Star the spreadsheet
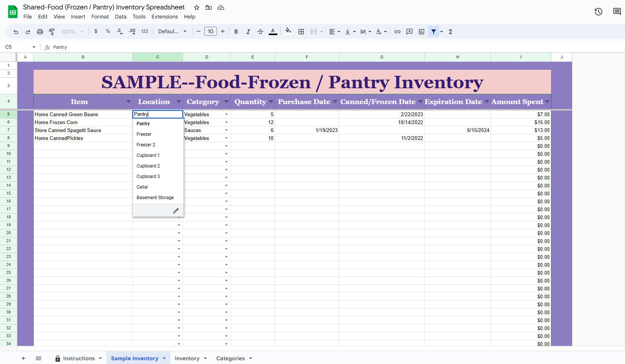Screen dimensions: 625x364 [196, 8]
